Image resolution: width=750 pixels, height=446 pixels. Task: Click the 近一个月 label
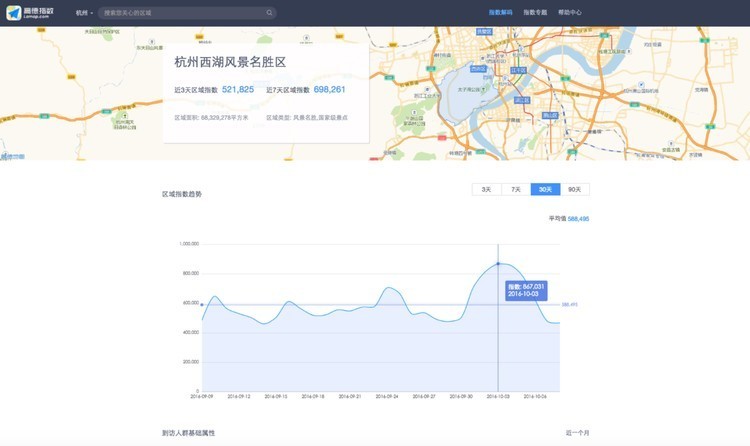[x=577, y=433]
